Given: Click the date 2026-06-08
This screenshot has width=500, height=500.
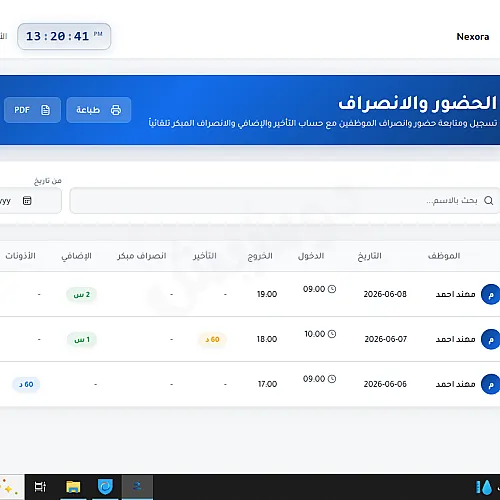Looking at the screenshot, I should pyautogui.click(x=385, y=294).
